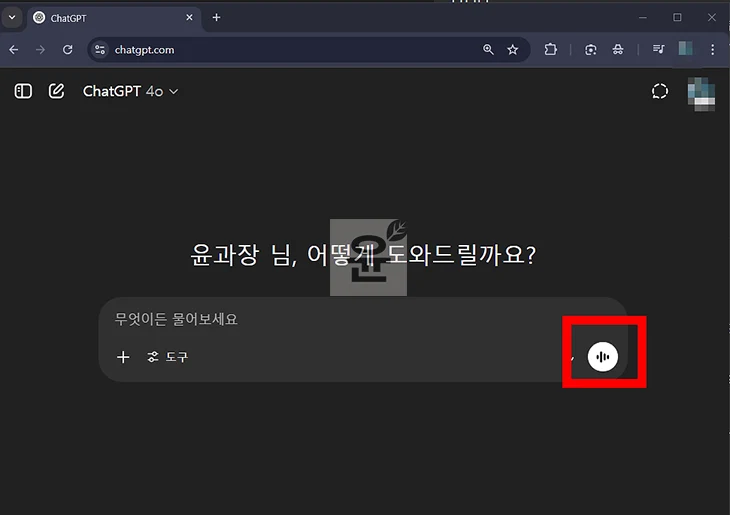Add an attachment with the plus icon
The width and height of the screenshot is (730, 515).
(x=123, y=357)
